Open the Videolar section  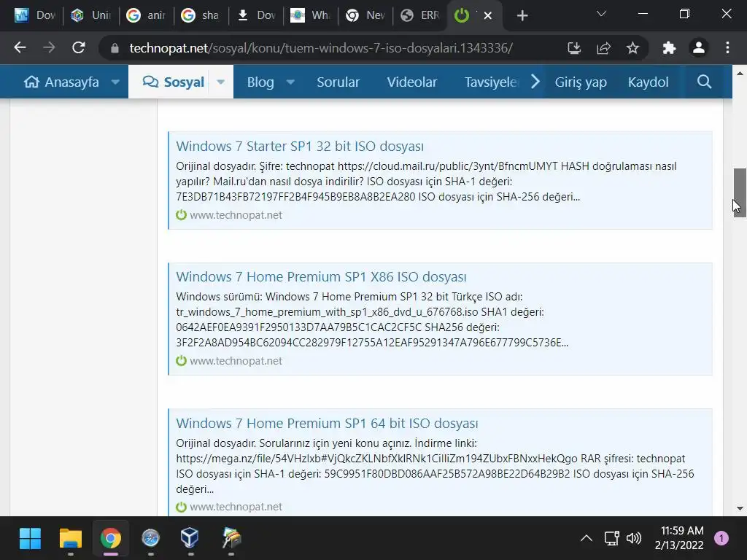click(412, 82)
